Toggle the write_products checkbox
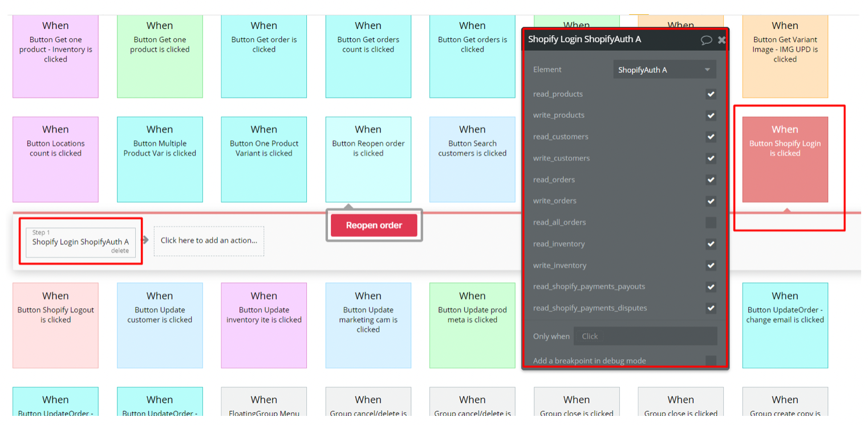Image resolution: width=868 pixels, height=425 pixels. [x=711, y=116]
